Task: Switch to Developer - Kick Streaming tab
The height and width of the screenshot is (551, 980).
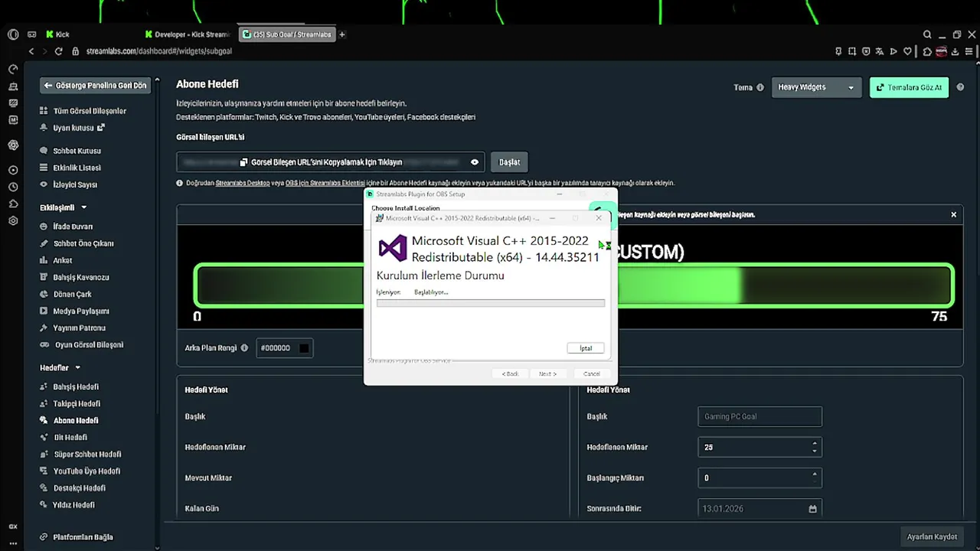Action: [x=188, y=34]
